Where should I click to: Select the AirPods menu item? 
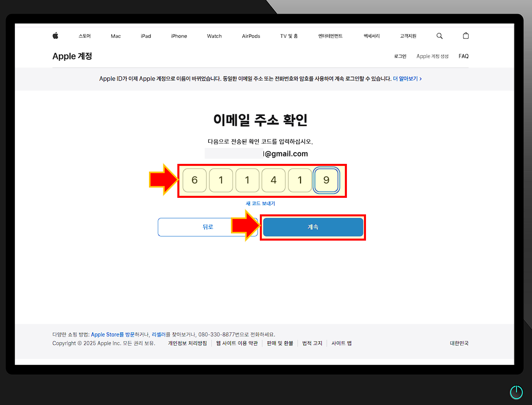pos(251,36)
